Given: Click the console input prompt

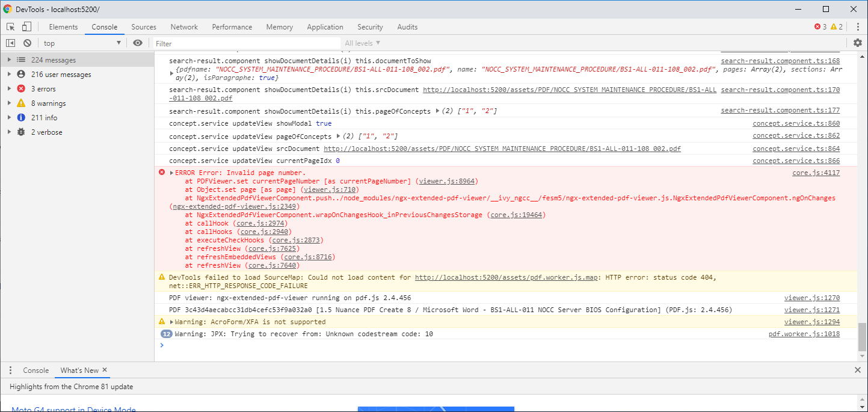Looking at the screenshot, I should (x=505, y=345).
